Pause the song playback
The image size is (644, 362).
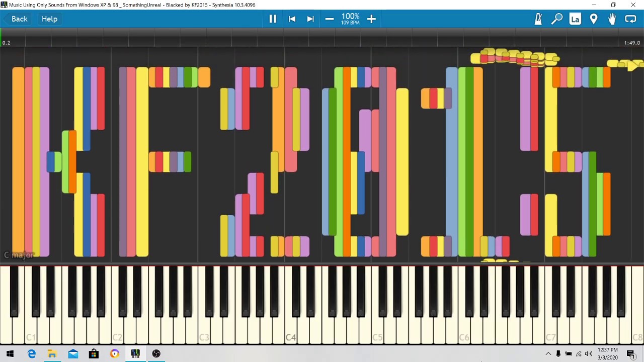point(273,19)
